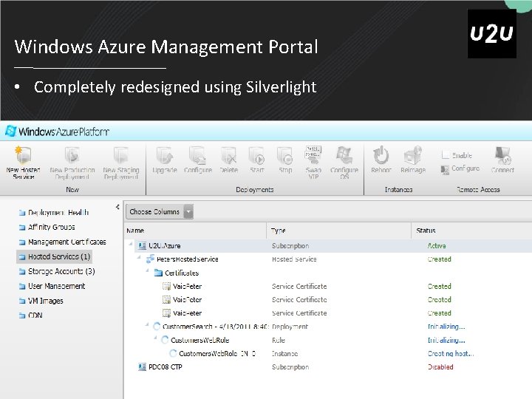Click New Production Deployment icon
The image size is (532, 399).
(x=72, y=154)
